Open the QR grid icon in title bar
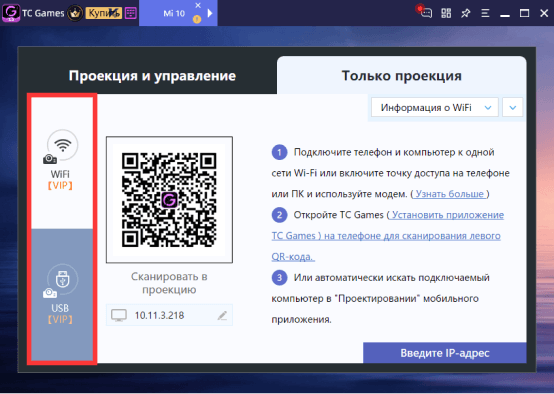Screen dimensions: 554x394 [446, 13]
